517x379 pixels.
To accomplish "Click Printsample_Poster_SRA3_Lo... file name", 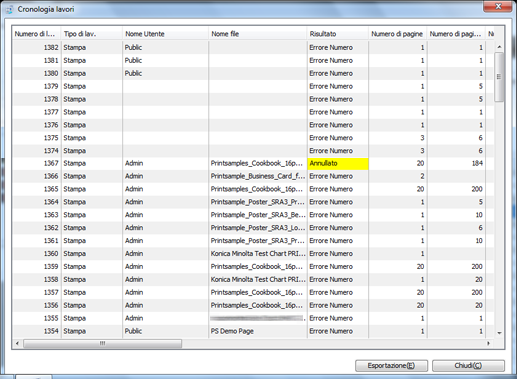I will pos(258,228).
